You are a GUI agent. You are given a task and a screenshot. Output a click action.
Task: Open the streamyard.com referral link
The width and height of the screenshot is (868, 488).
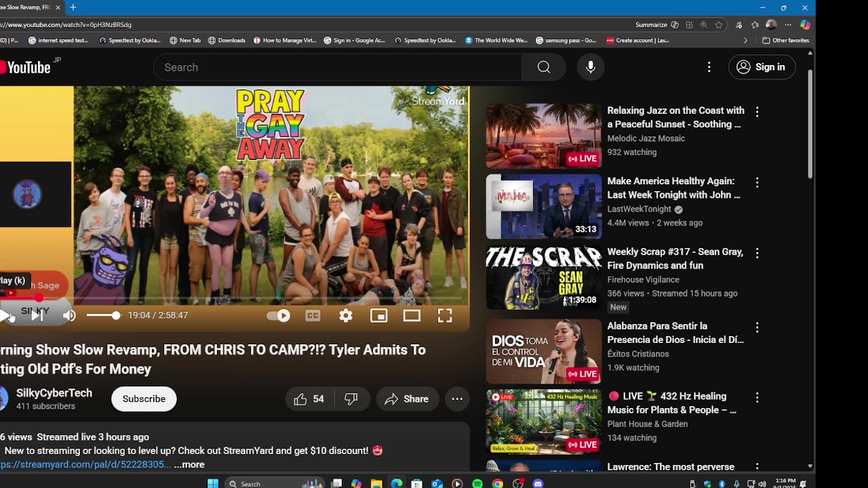[x=85, y=465]
